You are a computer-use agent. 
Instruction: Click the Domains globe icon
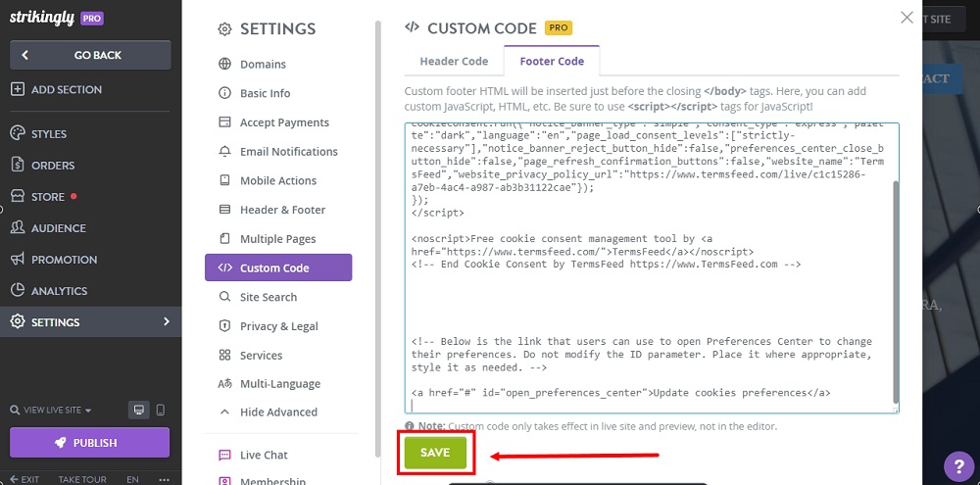pyautogui.click(x=224, y=64)
